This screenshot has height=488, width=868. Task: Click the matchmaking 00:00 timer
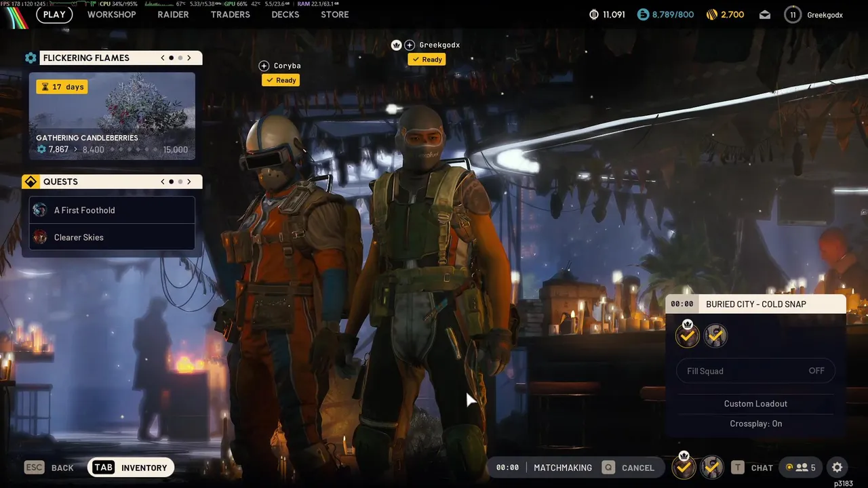click(x=507, y=468)
